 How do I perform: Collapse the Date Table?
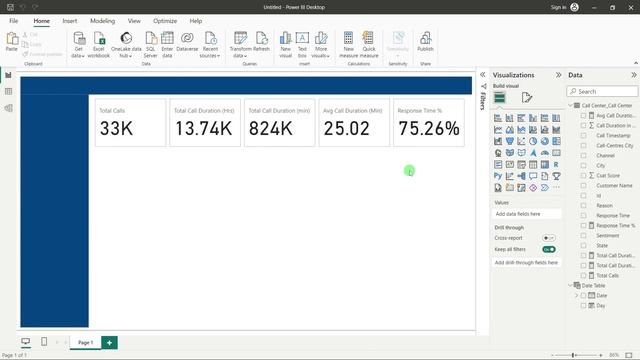[571, 285]
